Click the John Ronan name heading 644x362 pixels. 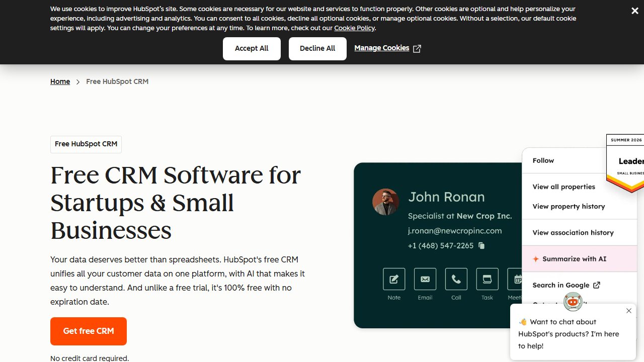click(x=446, y=197)
